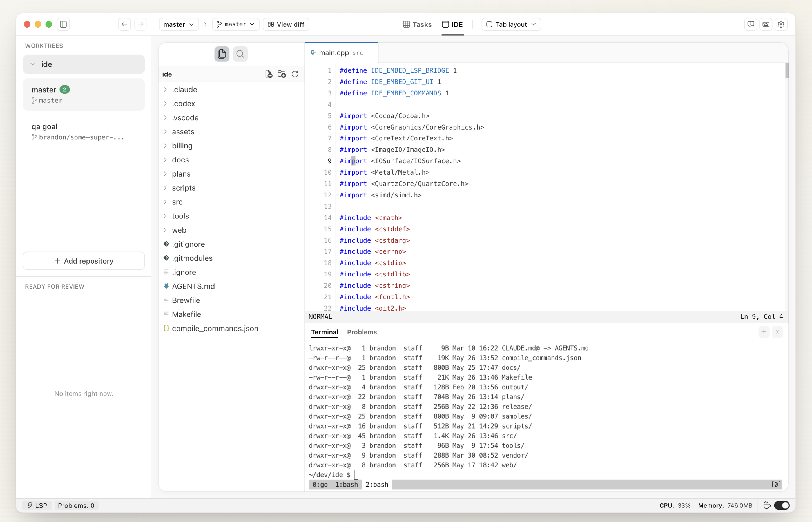
Task: Click the LSP lightning indicator
Action: point(37,505)
